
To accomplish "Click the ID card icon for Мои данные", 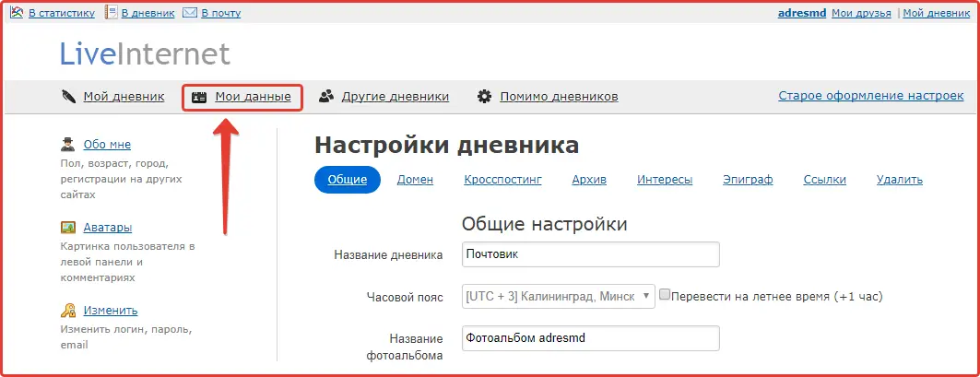I will coord(199,97).
